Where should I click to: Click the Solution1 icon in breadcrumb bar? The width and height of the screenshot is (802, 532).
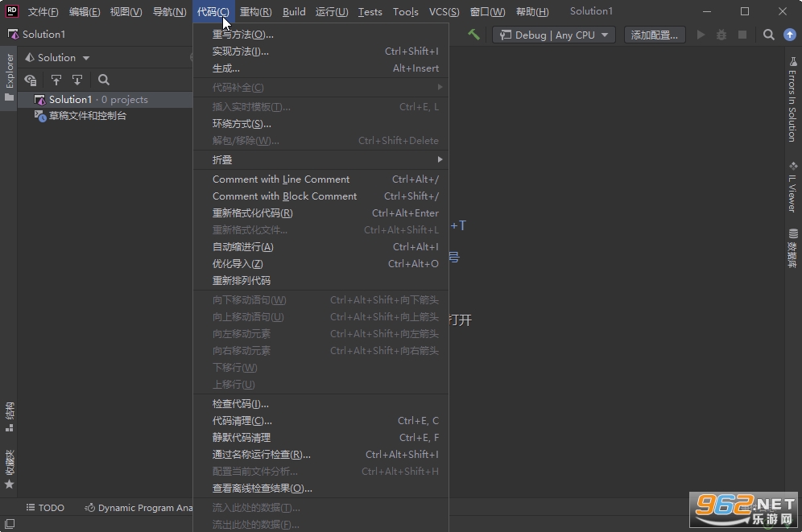point(14,35)
